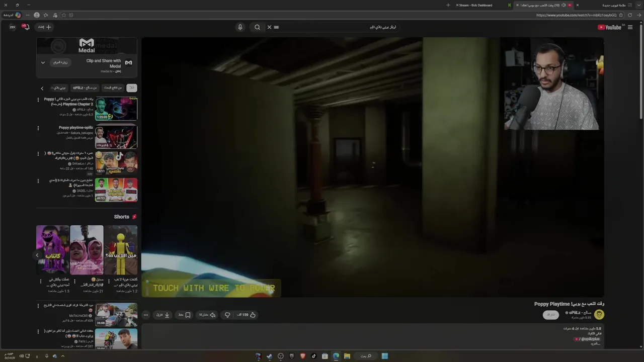Image resolution: width=644 pixels, height=362 pixels.
Task: Open browser profile avatar
Action: point(37,15)
